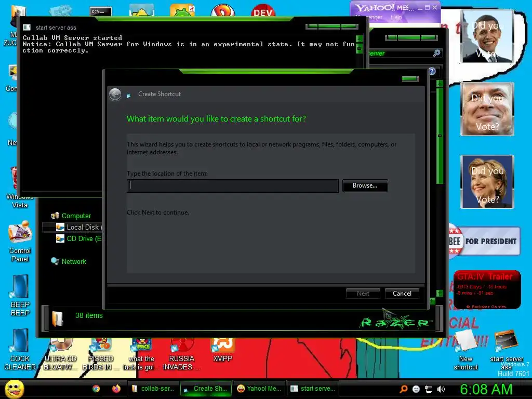
Task: Click the 6:08 AM taskbar clock
Action: (486, 389)
